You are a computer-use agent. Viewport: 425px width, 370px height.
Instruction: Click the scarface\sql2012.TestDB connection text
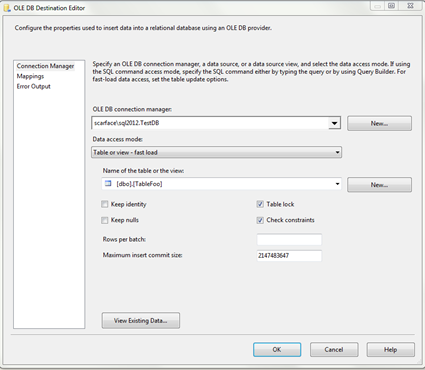[127, 123]
